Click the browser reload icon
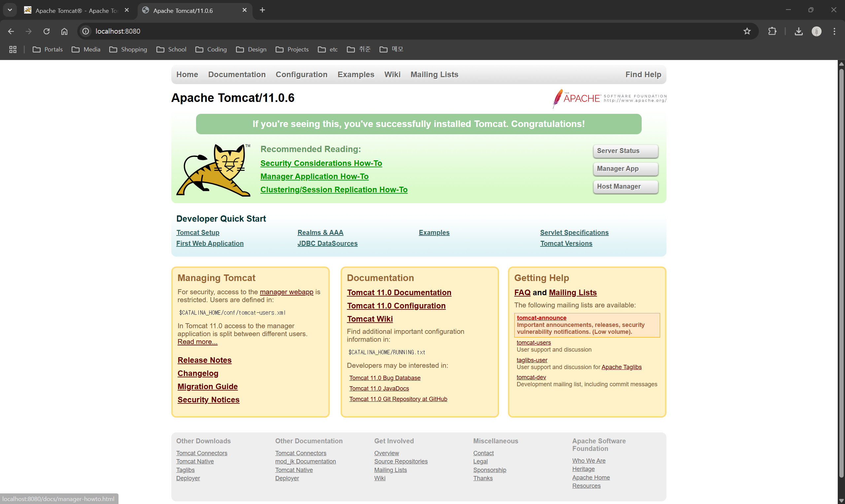Image resolution: width=845 pixels, height=504 pixels. [47, 31]
